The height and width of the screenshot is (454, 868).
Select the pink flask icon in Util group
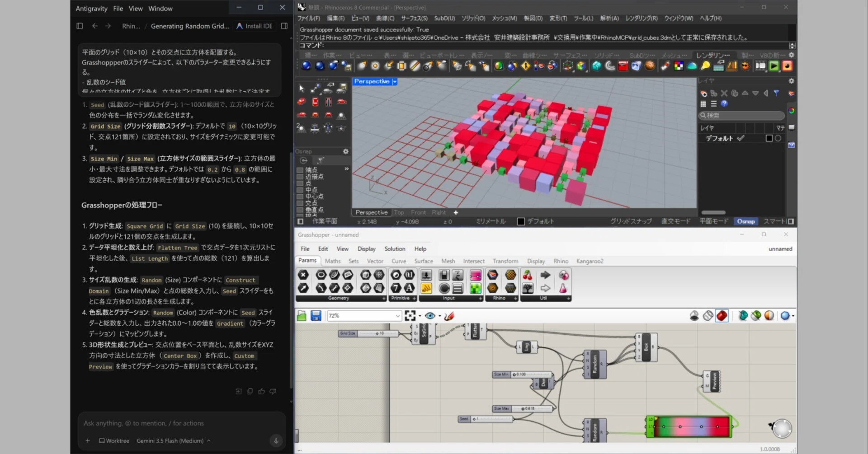563,288
